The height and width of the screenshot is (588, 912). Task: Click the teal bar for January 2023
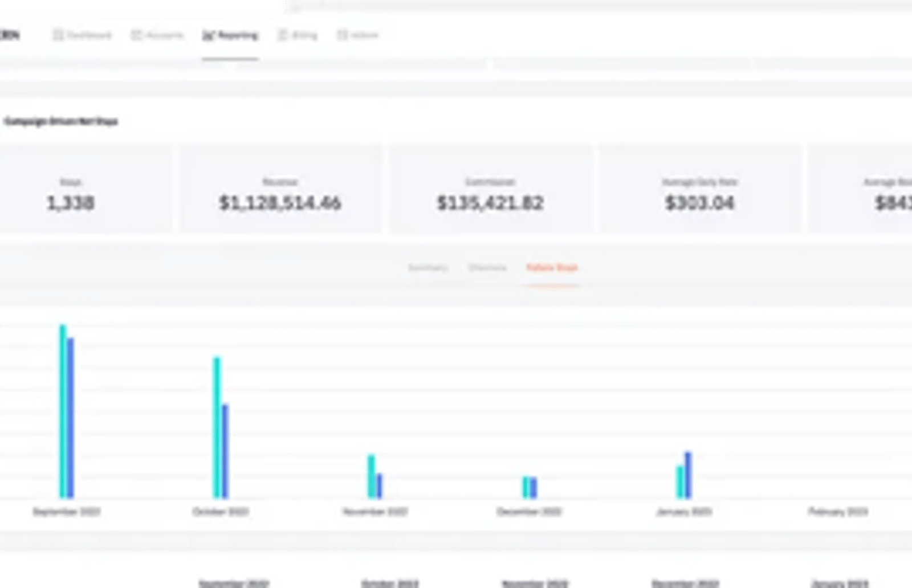pos(679,483)
